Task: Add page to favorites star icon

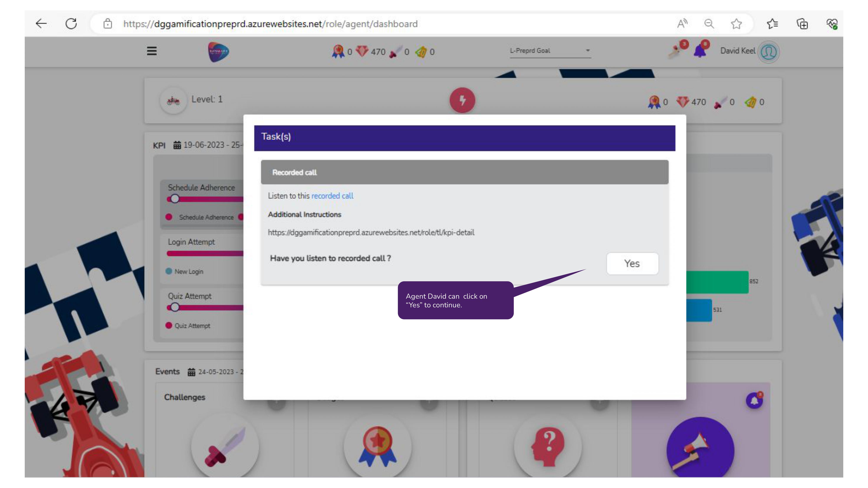Action: tap(736, 24)
